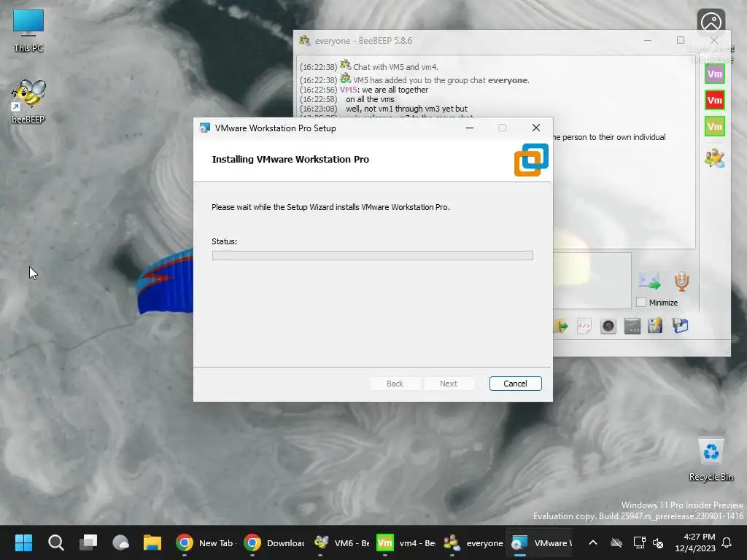Click the send message arrow icon in BeeBEEP

(649, 281)
